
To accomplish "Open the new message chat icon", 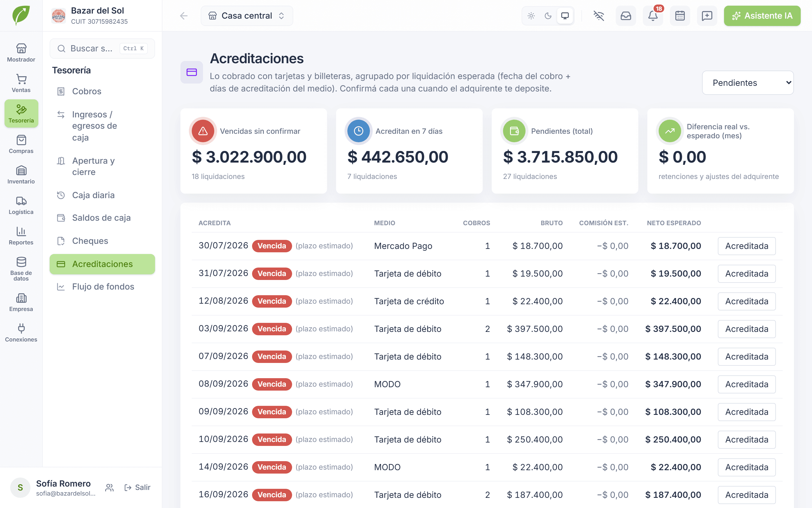I will (707, 16).
